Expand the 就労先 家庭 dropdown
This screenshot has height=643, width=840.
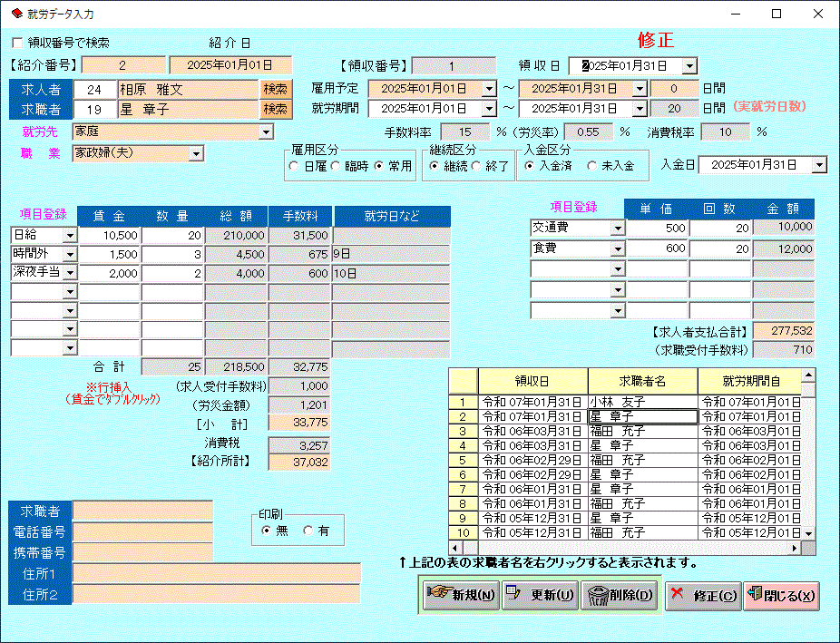tap(267, 132)
